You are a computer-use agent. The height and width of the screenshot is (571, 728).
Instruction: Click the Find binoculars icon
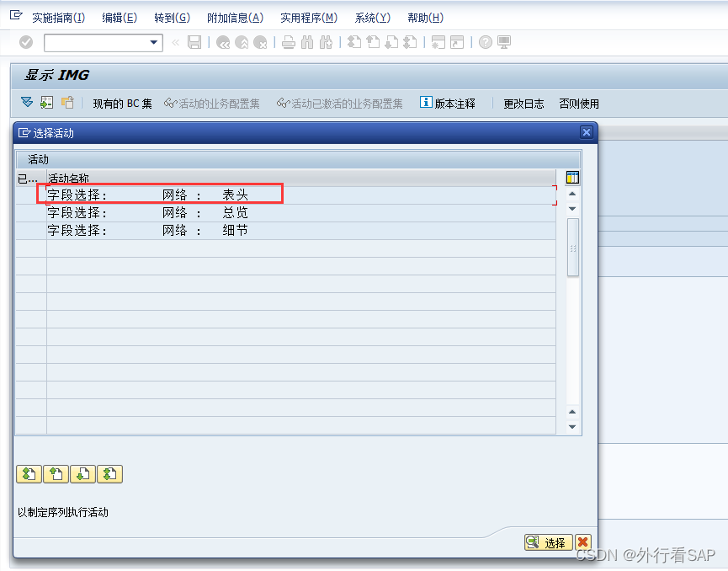[x=307, y=43]
